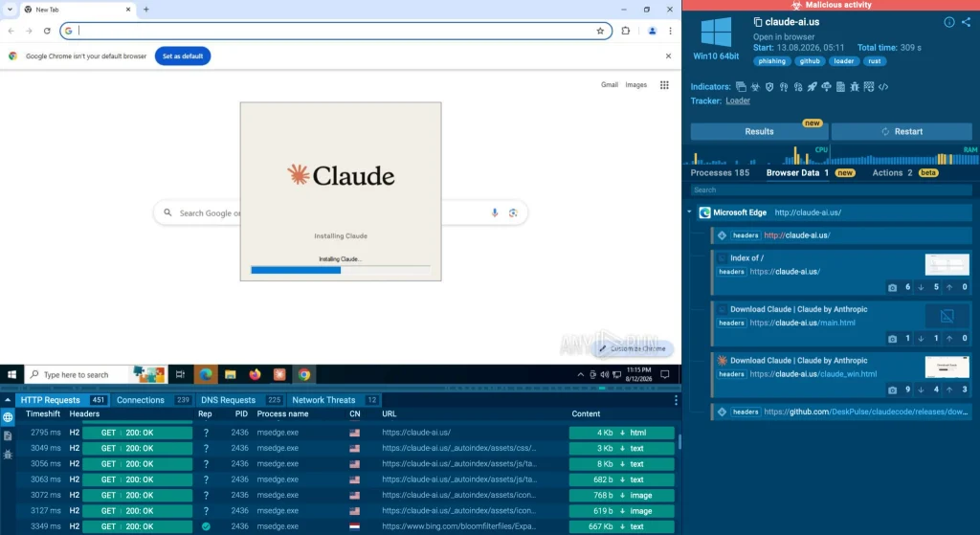Click Set as default in Chrome
Viewport: 980px width, 535px height.
183,56
